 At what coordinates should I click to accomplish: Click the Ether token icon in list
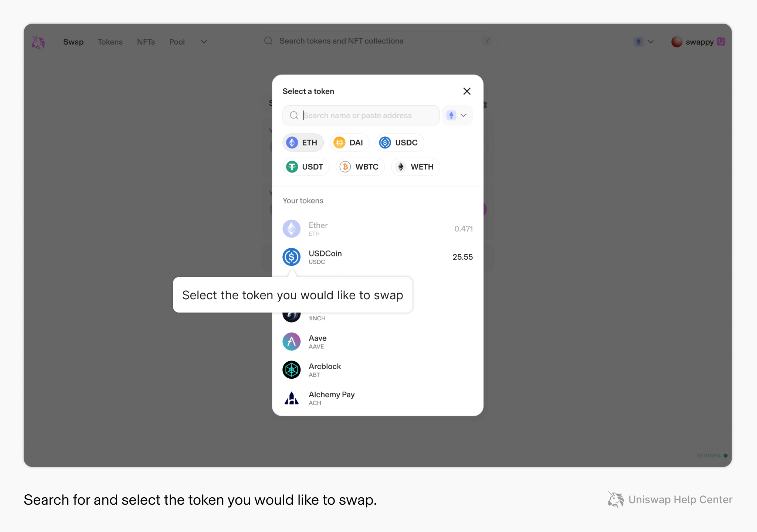pos(292,229)
